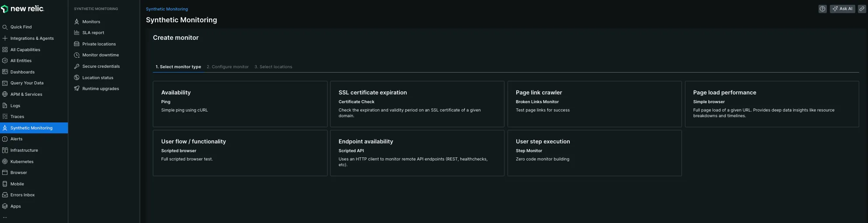Choose the Availability Ping monitor card
This screenshot has width=868, height=223.
[240, 104]
